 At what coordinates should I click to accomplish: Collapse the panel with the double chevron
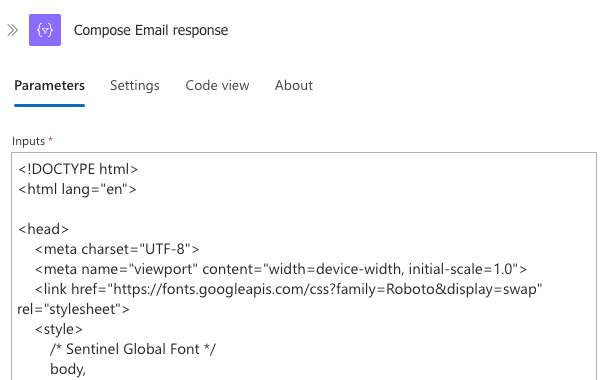(x=12, y=30)
